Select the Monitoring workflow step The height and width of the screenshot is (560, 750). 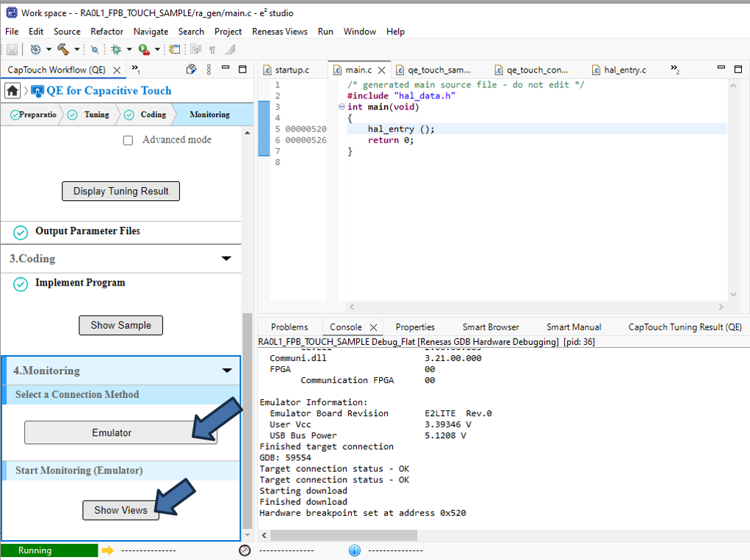click(209, 114)
